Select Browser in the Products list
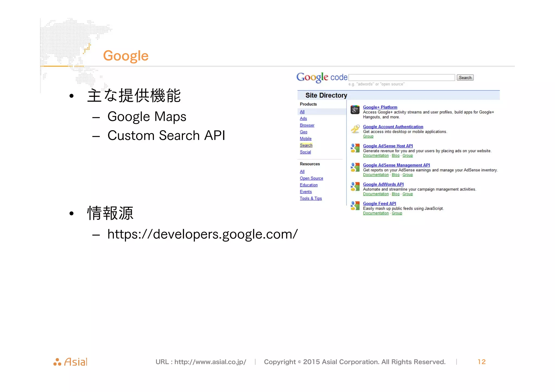The image size is (555, 392). (x=307, y=125)
